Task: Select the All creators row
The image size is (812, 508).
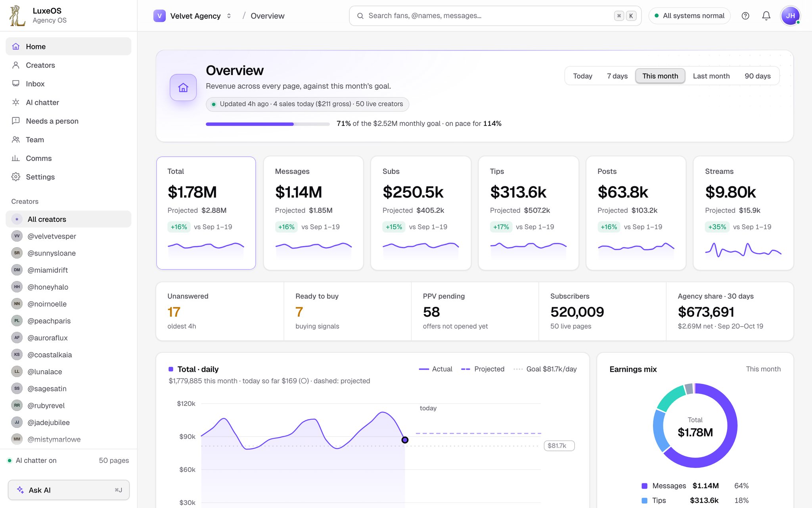Action: tap(68, 219)
